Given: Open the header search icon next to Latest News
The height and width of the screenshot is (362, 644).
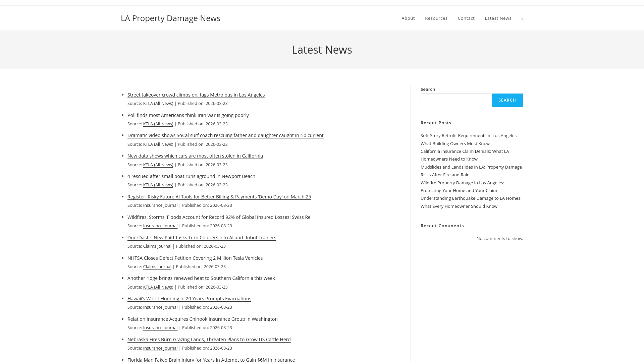Looking at the screenshot, I should click(522, 18).
